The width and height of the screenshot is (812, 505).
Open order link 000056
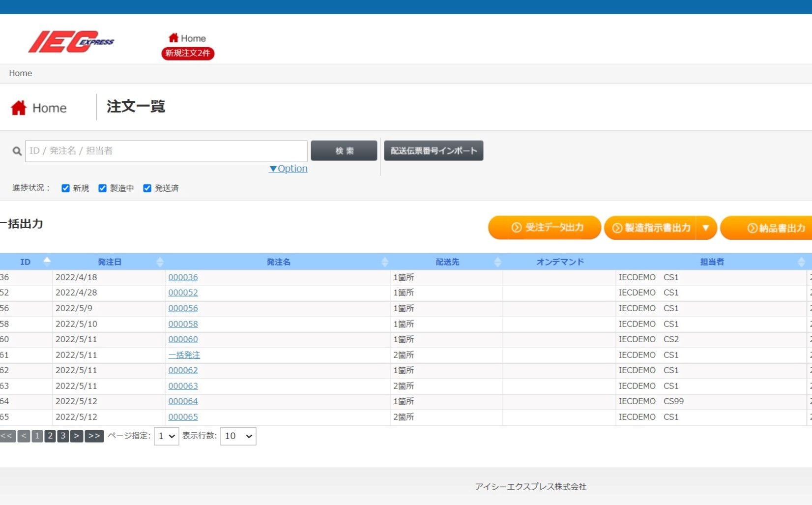coord(183,308)
